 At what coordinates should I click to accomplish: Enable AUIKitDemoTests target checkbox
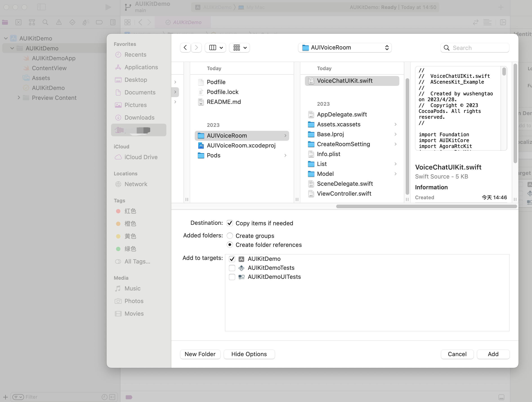(x=232, y=268)
